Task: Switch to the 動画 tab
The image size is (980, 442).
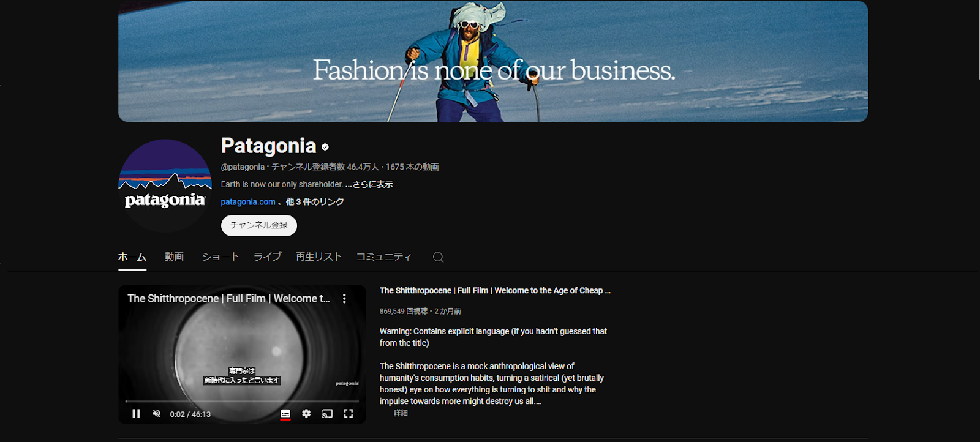Action: [x=174, y=257]
